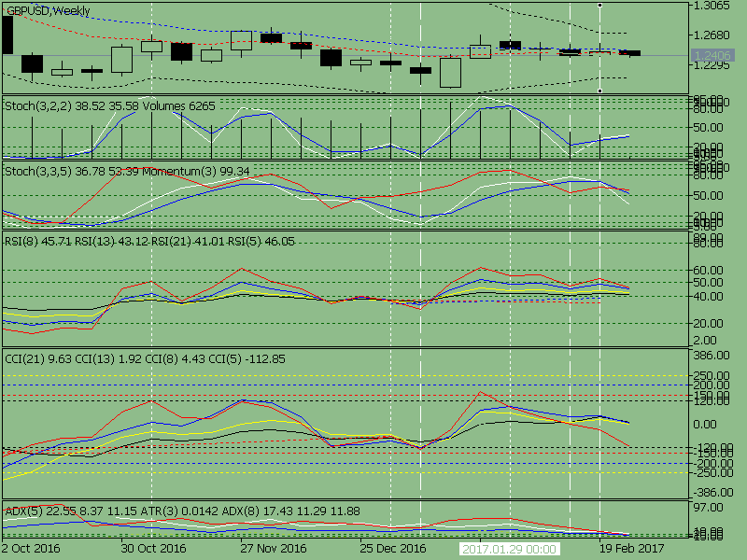Click the CCI(13) 1.92 label
This screenshot has height=560, width=747.
click(x=108, y=358)
